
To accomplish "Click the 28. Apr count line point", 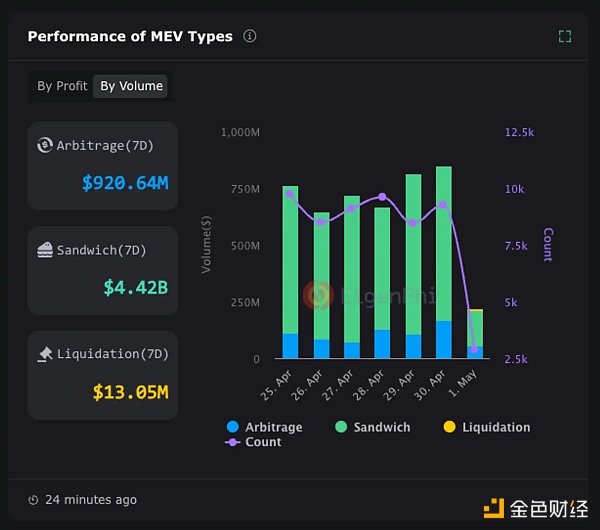I will (382, 197).
